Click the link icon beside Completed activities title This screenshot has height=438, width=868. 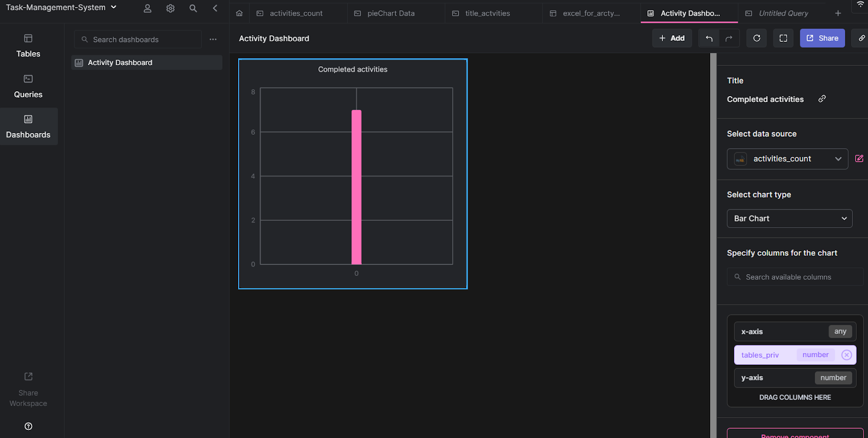[822, 99]
